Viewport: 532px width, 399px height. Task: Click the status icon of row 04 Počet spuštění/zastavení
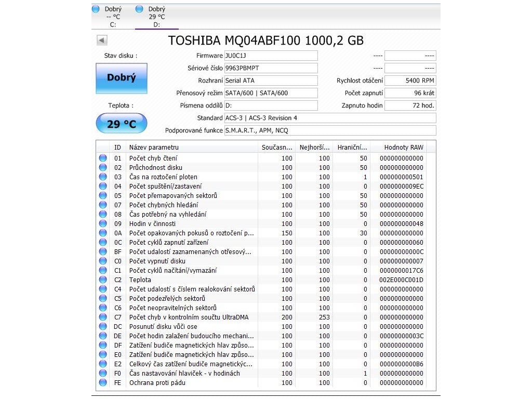click(103, 187)
